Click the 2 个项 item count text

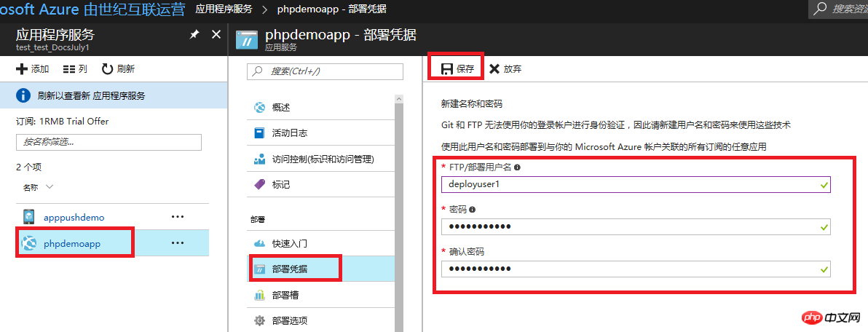tap(29, 167)
